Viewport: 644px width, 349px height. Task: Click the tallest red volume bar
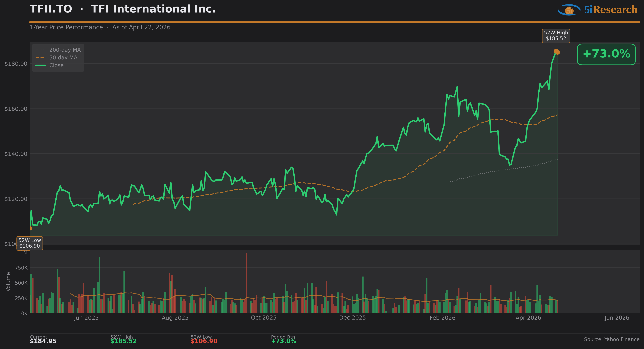[x=246, y=282]
